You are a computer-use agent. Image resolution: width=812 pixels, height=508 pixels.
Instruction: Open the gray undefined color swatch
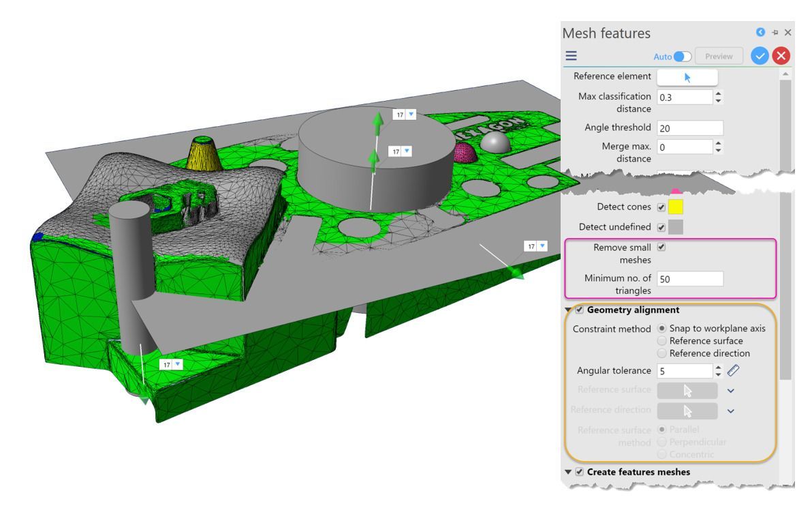point(676,227)
